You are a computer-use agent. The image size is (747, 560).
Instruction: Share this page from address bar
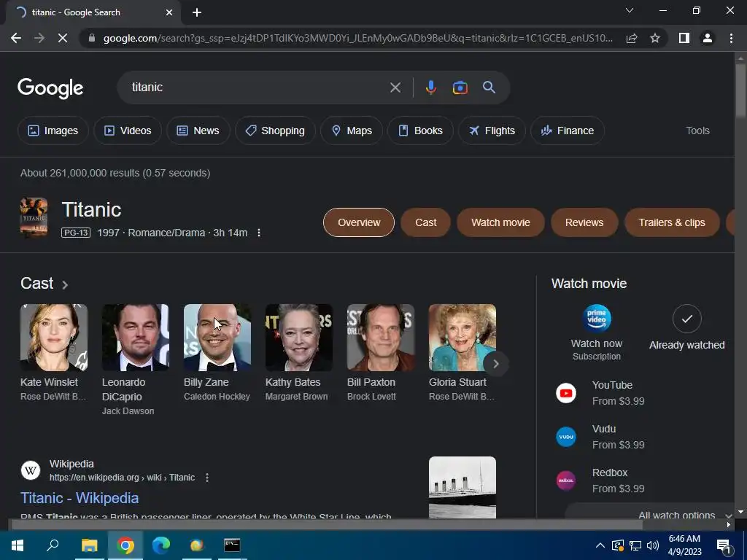click(632, 38)
